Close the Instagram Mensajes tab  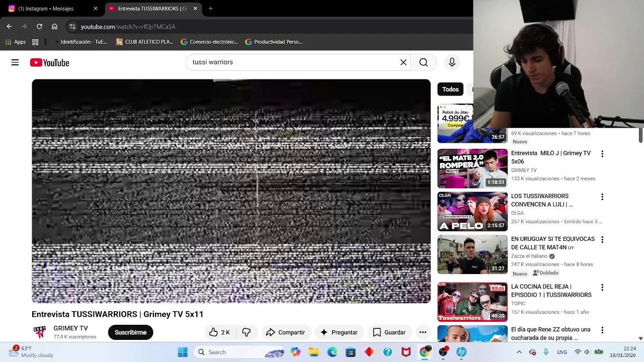tap(96, 9)
